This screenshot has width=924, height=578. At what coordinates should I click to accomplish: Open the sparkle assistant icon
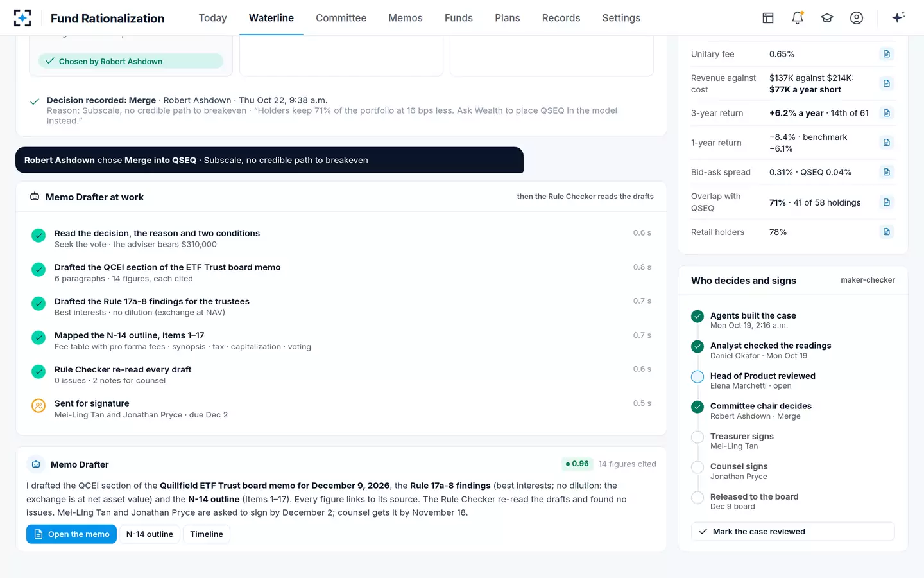(x=898, y=17)
